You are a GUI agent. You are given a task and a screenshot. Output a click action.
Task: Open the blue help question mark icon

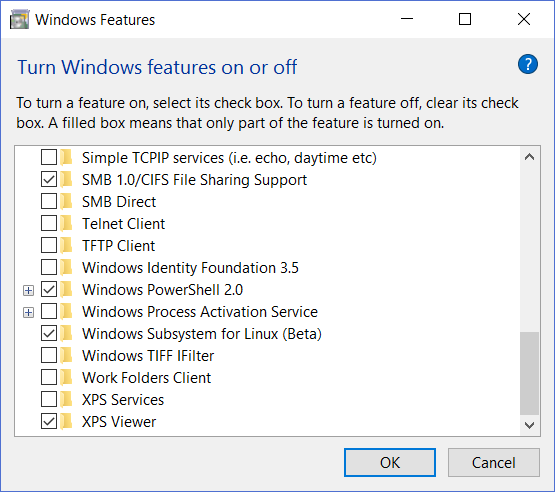pyautogui.click(x=527, y=64)
